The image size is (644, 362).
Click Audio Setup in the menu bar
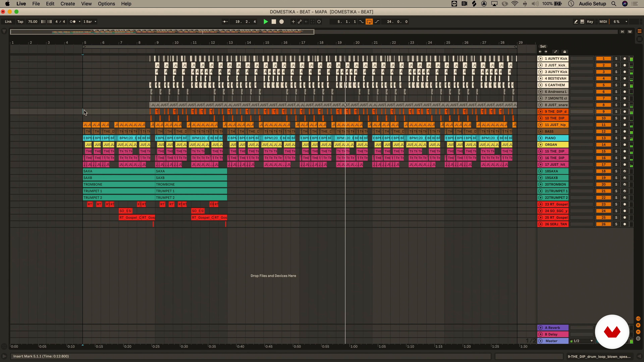point(593,4)
